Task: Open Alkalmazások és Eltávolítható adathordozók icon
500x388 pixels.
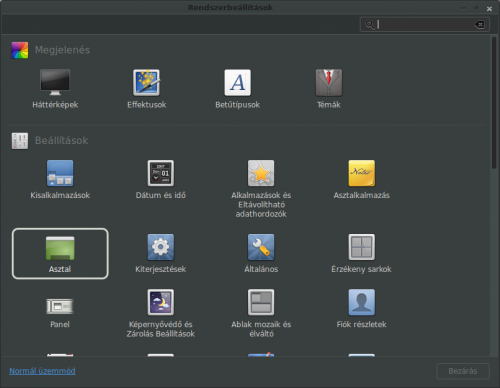Action: tap(261, 173)
